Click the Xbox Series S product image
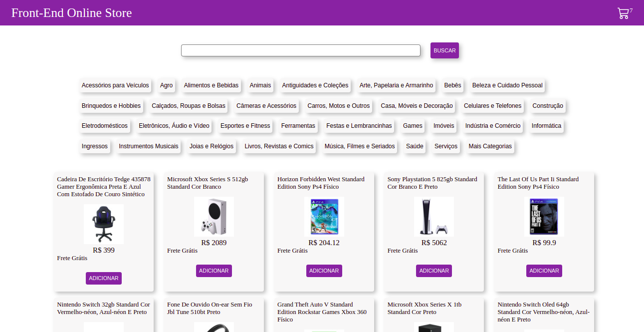The height and width of the screenshot is (332, 644). [x=214, y=216]
